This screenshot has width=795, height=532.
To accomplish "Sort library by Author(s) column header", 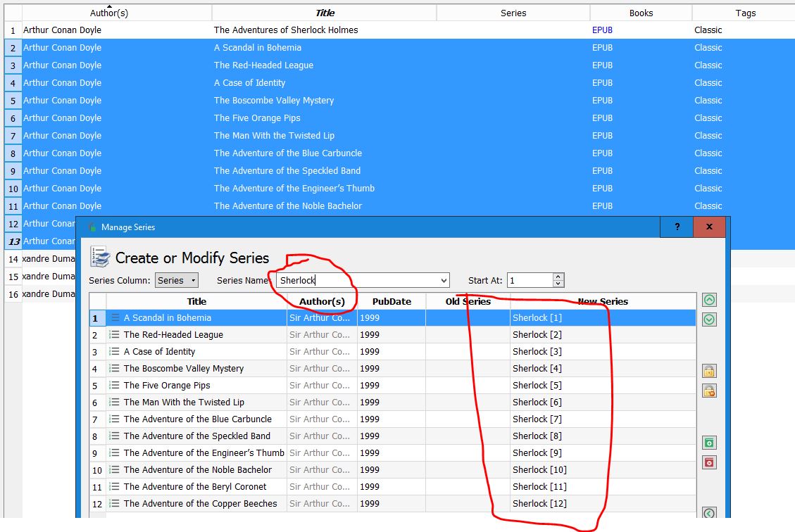I will [109, 13].
